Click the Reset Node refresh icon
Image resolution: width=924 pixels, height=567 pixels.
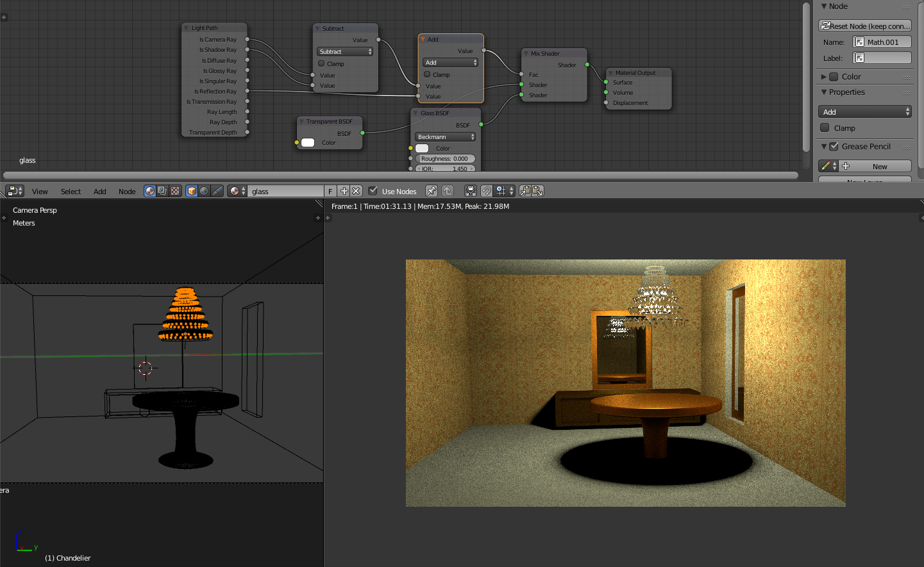click(x=826, y=26)
